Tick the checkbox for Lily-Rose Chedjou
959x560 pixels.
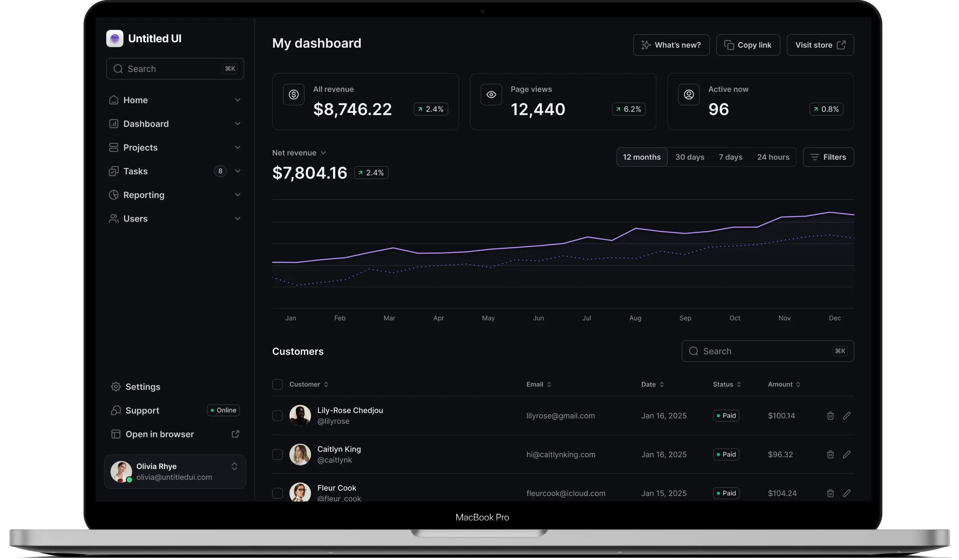(x=277, y=416)
